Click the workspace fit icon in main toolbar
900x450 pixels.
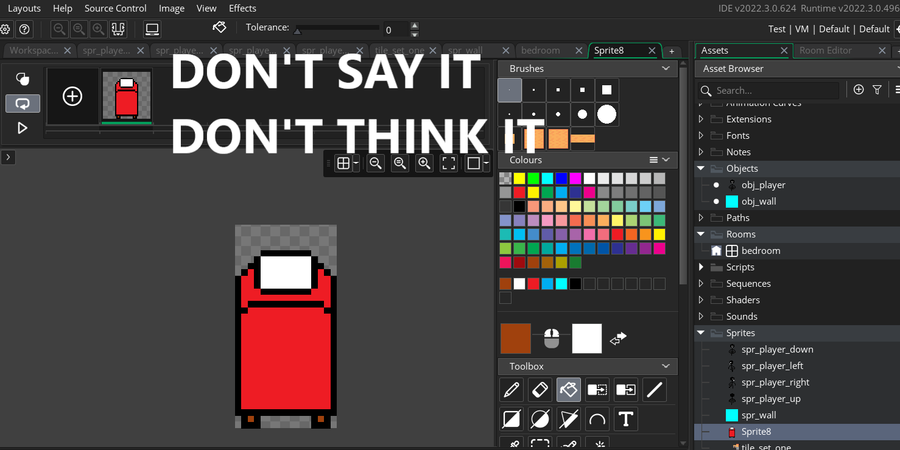coord(118,29)
